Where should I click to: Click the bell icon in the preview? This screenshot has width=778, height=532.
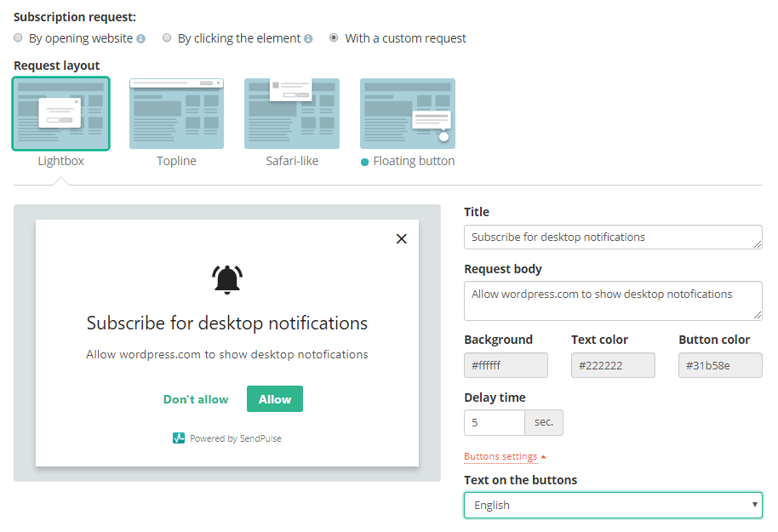click(227, 280)
